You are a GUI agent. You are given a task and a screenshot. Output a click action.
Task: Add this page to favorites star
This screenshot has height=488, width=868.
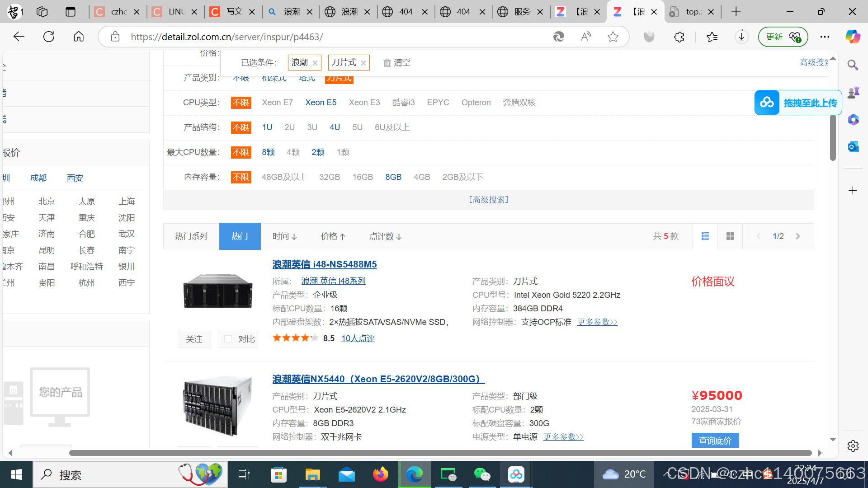613,37
